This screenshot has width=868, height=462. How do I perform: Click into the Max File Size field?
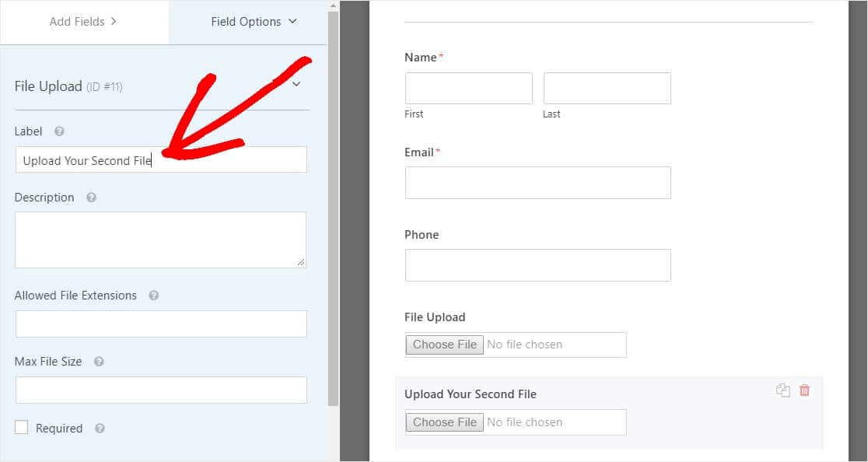click(x=161, y=390)
